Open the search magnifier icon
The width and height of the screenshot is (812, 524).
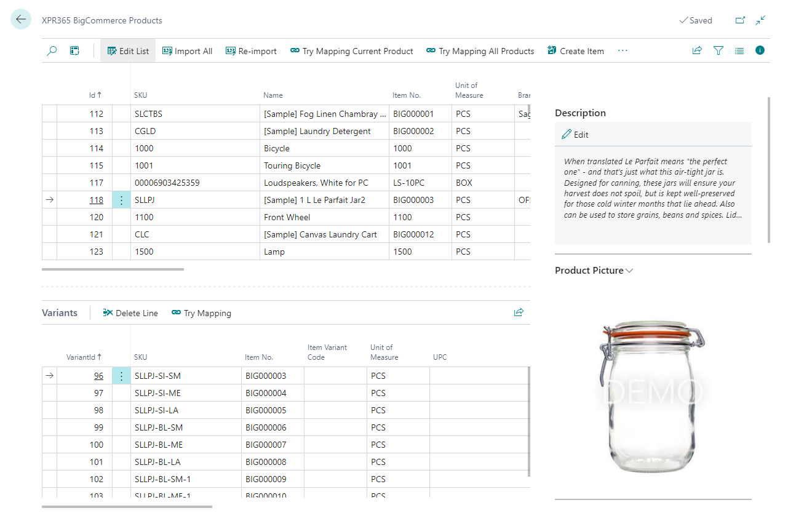point(52,51)
